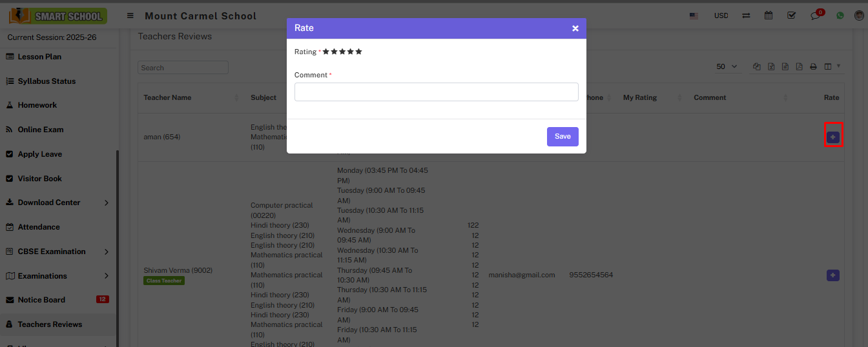Viewport: 868px width, 347px height.
Task: Click the rate plus button for aman
Action: click(833, 137)
